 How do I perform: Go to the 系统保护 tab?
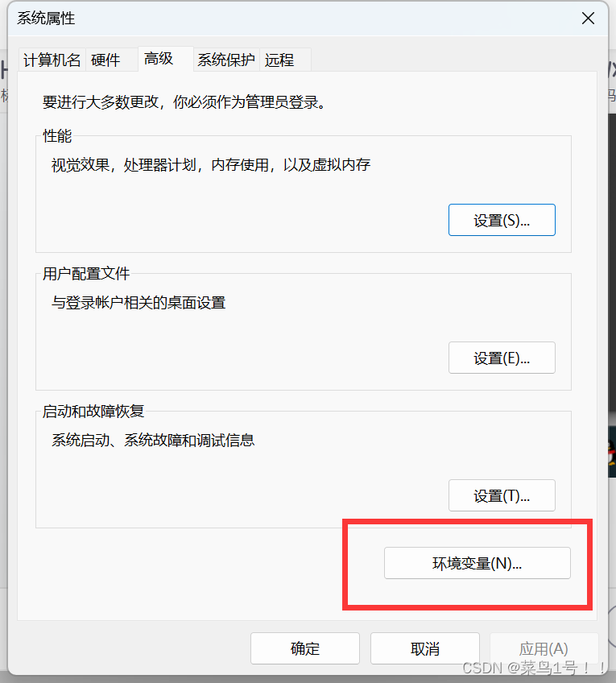(226, 60)
